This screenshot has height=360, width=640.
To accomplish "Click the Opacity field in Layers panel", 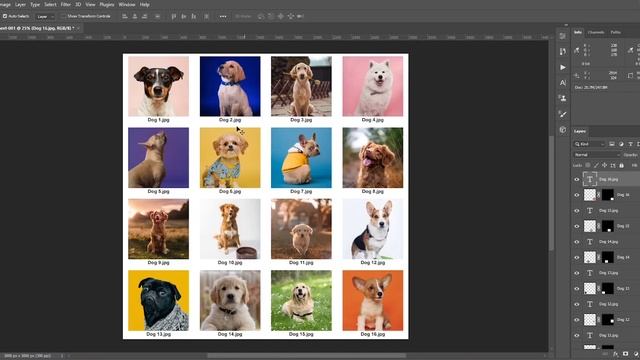I will point(631,155).
